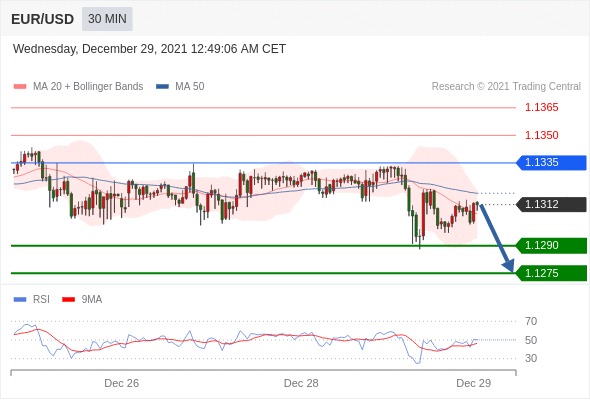Select the 1.1290 green support tag
Image resolution: width=590 pixels, height=400 pixels.
[551, 245]
